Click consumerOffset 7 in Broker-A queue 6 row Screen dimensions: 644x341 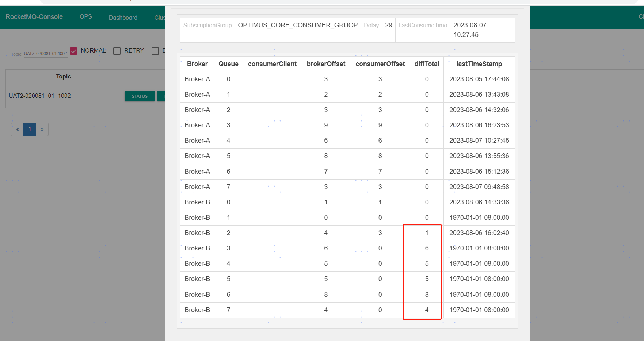[x=380, y=172]
